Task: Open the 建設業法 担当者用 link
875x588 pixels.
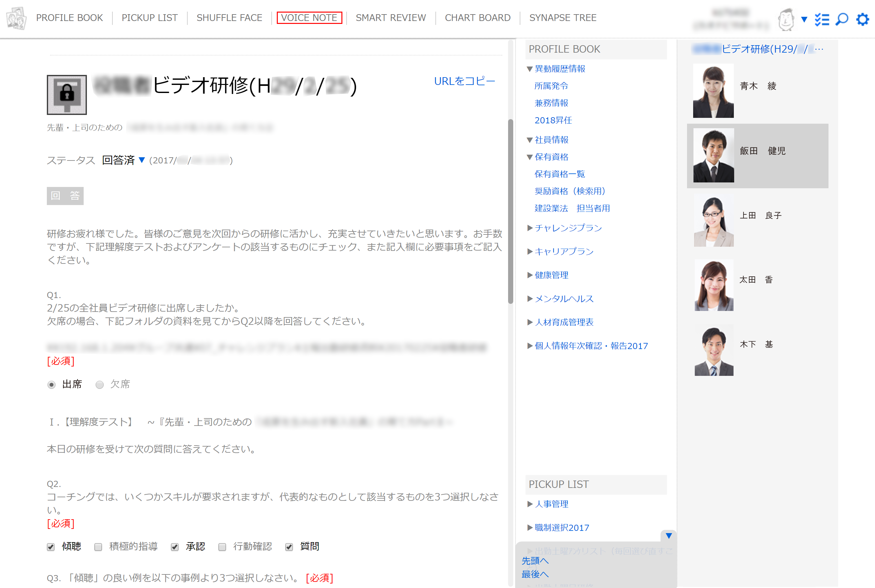Action: [x=572, y=208]
